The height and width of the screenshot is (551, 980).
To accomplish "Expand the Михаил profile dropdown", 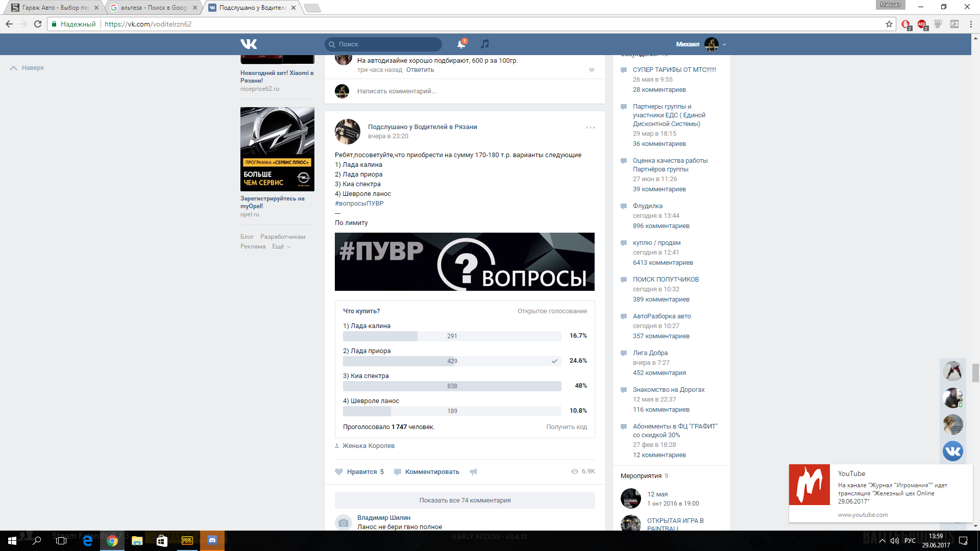I will [x=724, y=45].
